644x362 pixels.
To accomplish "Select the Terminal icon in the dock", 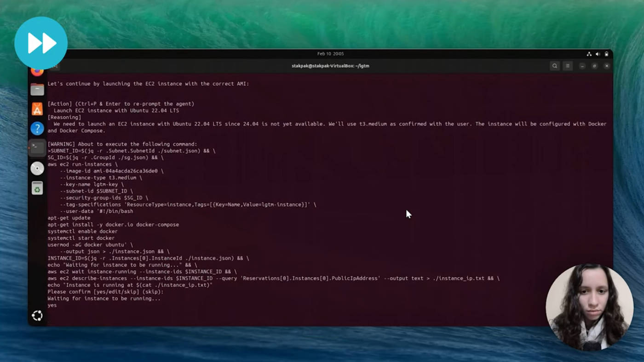I will point(37,148).
